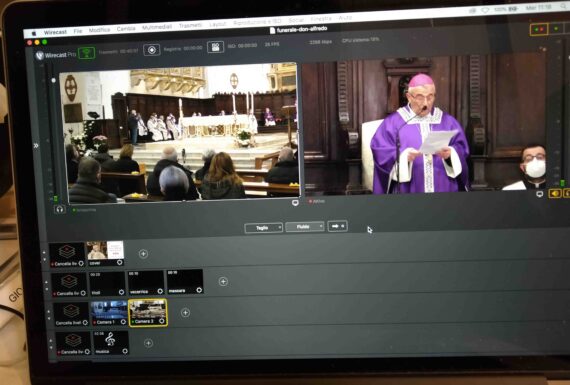Click the headphones monitor icon below preview
Image resolution: width=570 pixels, height=385 pixels.
coord(60,209)
